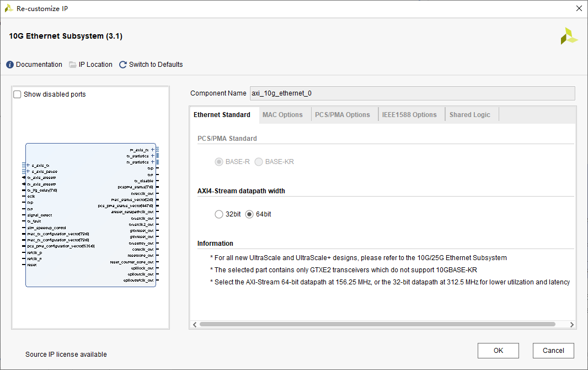This screenshot has width=588, height=370.
Task: Select the BASE-KR radio button
Action: (259, 162)
